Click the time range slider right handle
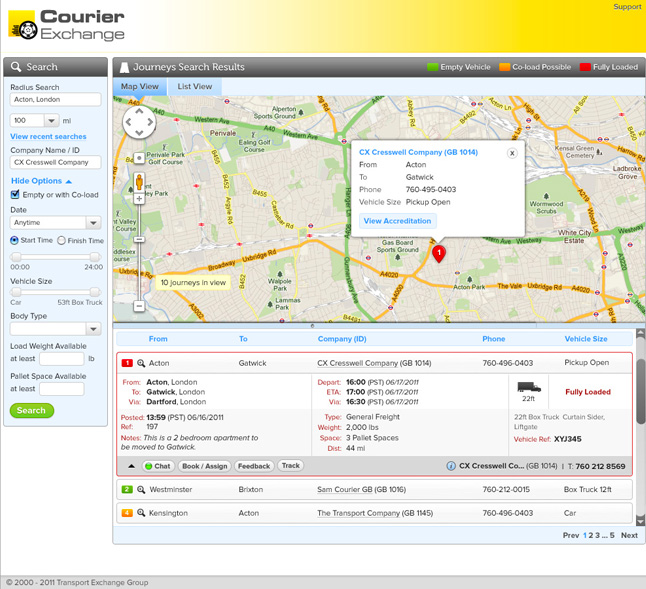The width and height of the screenshot is (646, 589). click(x=95, y=257)
